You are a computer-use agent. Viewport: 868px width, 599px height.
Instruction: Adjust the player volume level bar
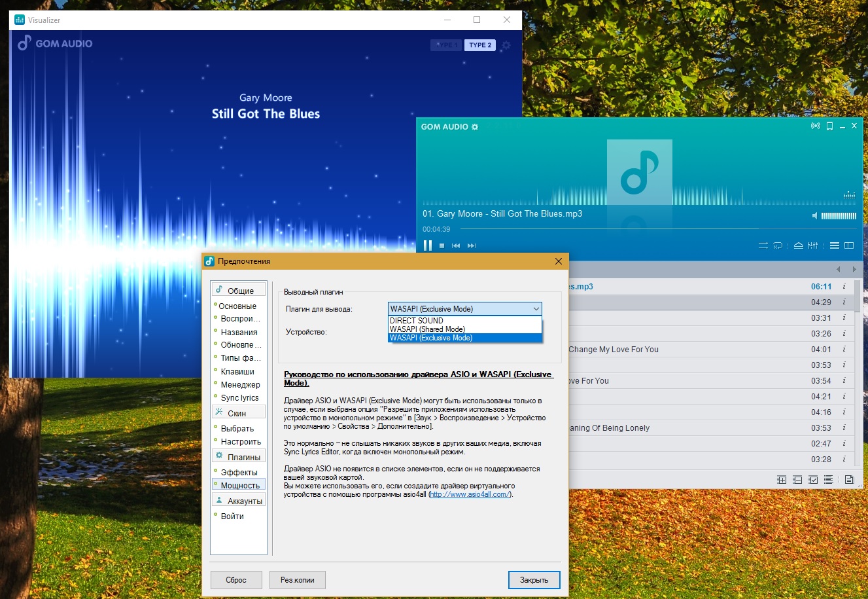[x=839, y=215]
